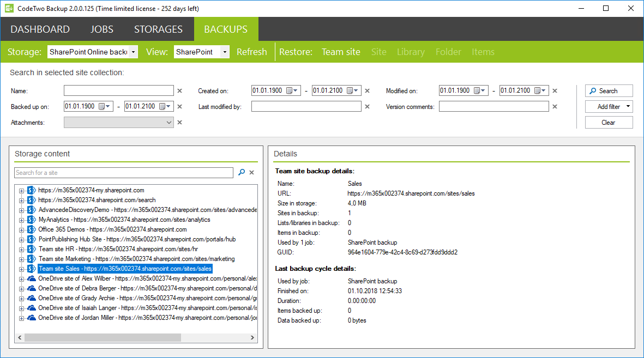Expand the sharepoint.com/search tree node
This screenshot has height=358, width=644.
(x=21, y=201)
